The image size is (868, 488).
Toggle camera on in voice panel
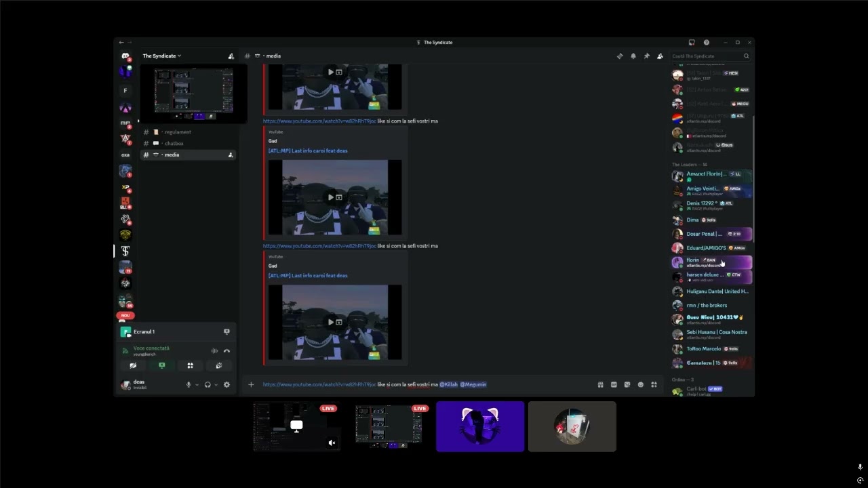[133, 365]
